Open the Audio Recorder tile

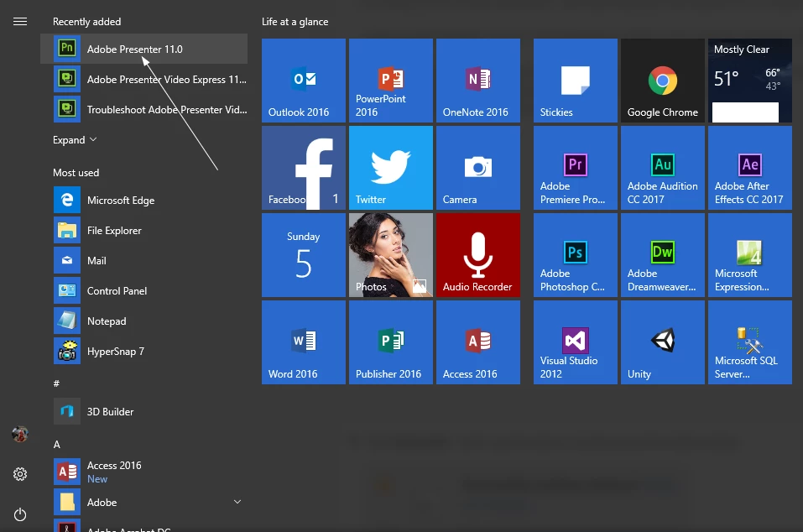pos(477,255)
